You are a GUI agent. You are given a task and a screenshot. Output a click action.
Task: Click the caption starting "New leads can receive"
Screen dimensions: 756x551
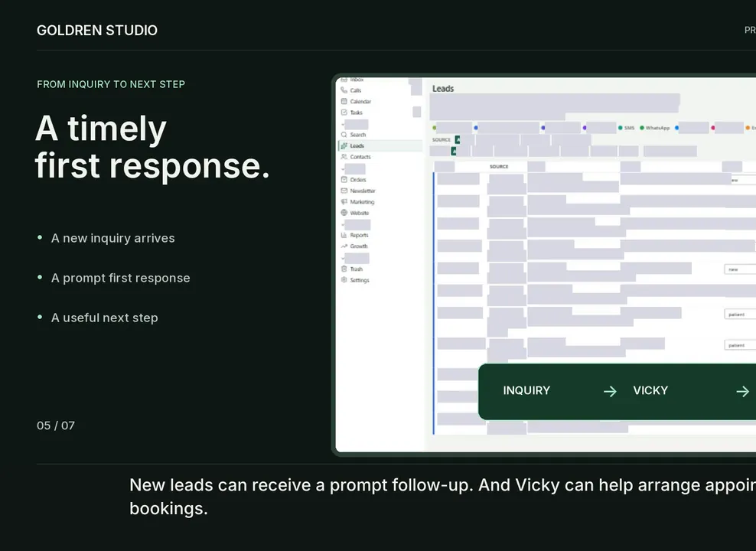point(442,497)
